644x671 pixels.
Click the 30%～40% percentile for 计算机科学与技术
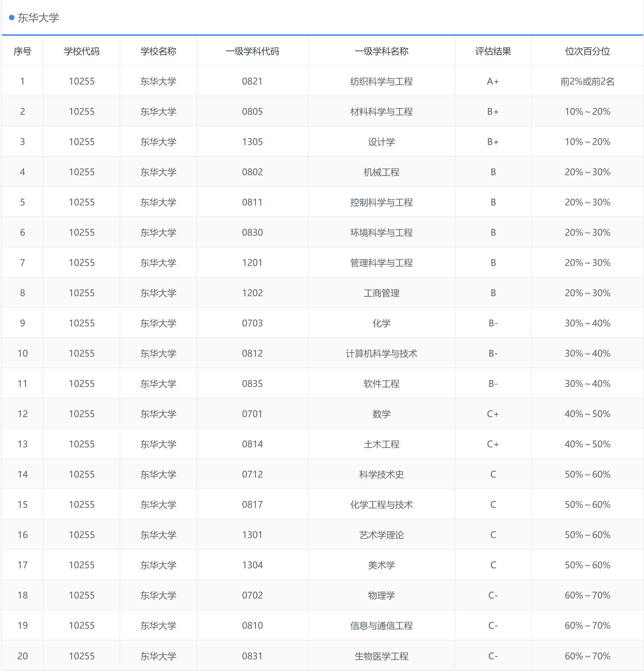(588, 354)
